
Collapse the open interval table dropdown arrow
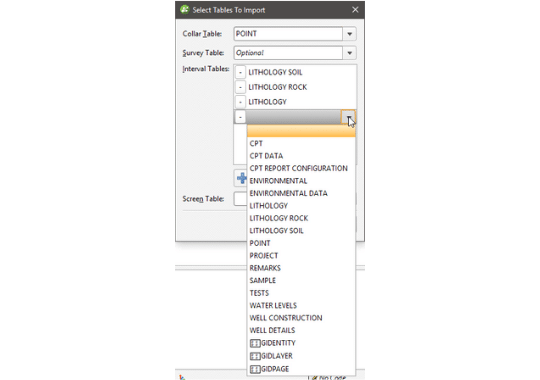pyautogui.click(x=348, y=117)
